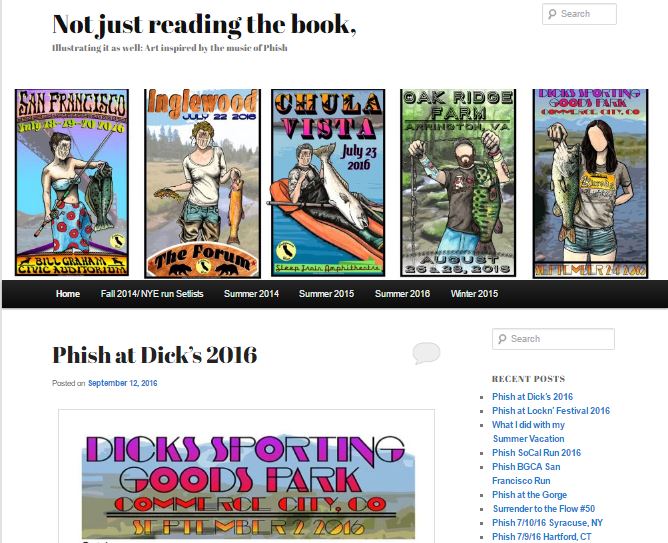
Task: Select the Chula Vista poster image
Action: (328, 183)
